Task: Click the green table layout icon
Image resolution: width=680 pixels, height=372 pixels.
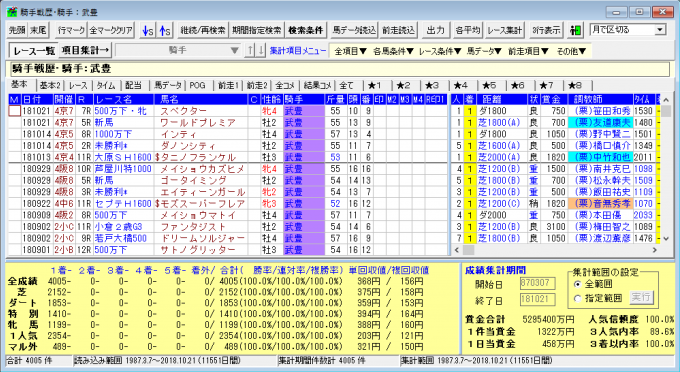Action: click(575, 30)
